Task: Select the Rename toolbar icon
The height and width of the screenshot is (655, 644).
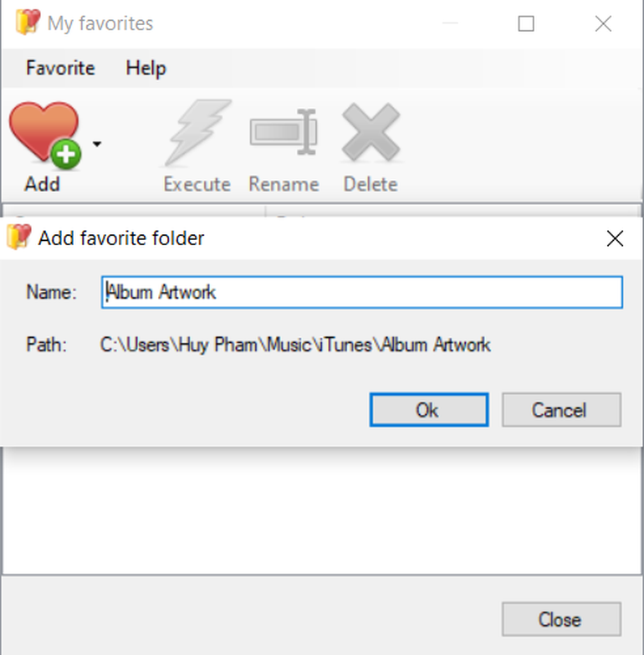Action: coord(284,132)
